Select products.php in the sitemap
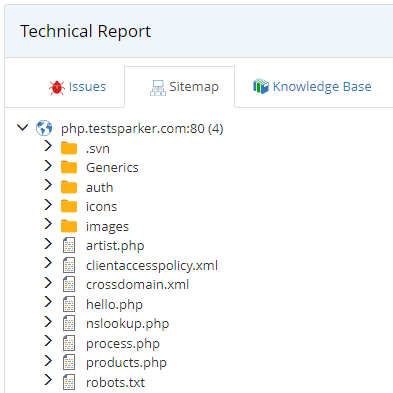The width and height of the screenshot is (393, 393). (x=126, y=363)
